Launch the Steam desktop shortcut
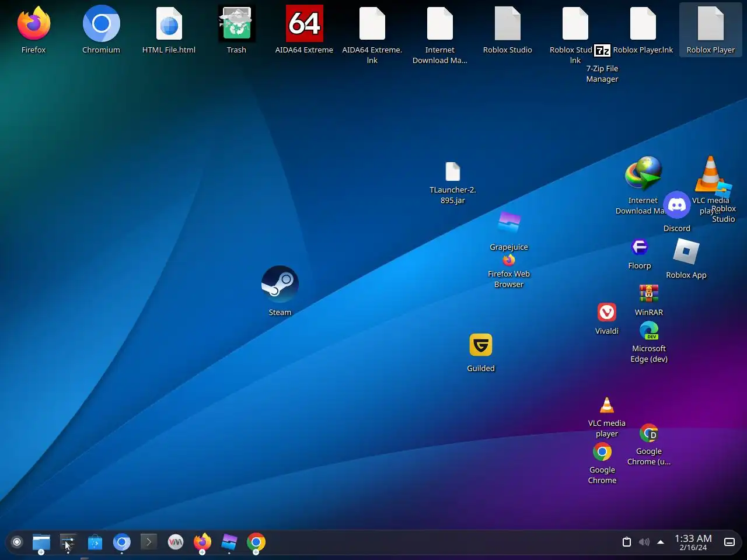747x560 pixels. tap(280, 284)
